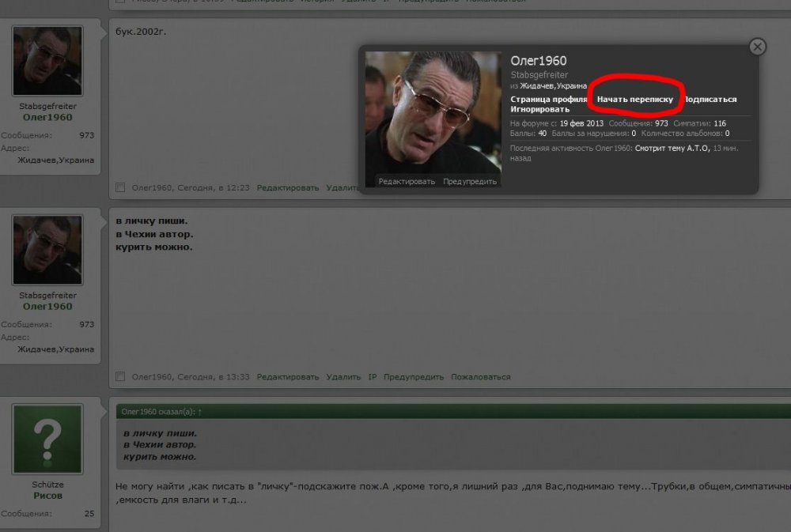Viewport: 791px width, 532px height.
Task: Open Жидачев,Украина beside the 'в личку пиши' post
Action: click(x=55, y=349)
